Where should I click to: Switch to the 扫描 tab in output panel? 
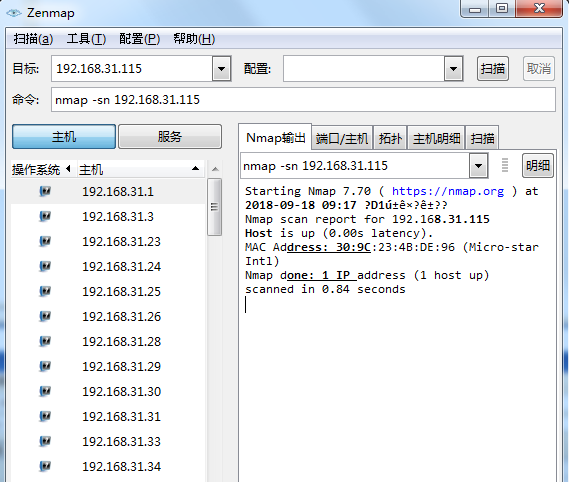[482, 139]
